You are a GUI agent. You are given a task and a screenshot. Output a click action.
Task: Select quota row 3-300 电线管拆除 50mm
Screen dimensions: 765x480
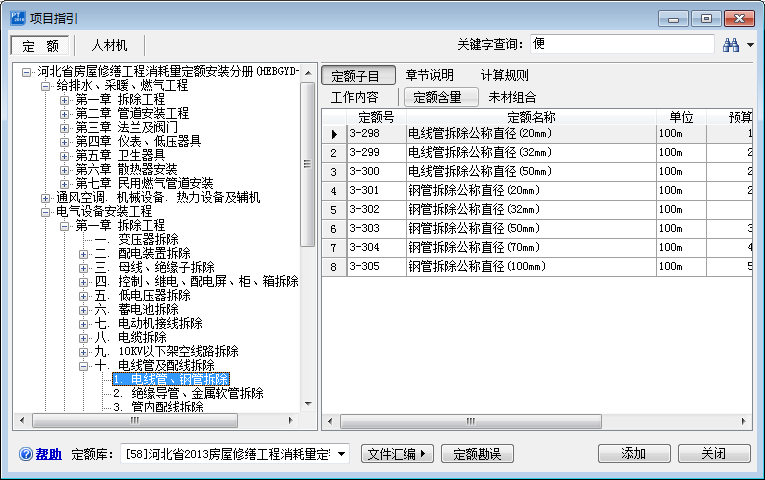click(x=537, y=172)
